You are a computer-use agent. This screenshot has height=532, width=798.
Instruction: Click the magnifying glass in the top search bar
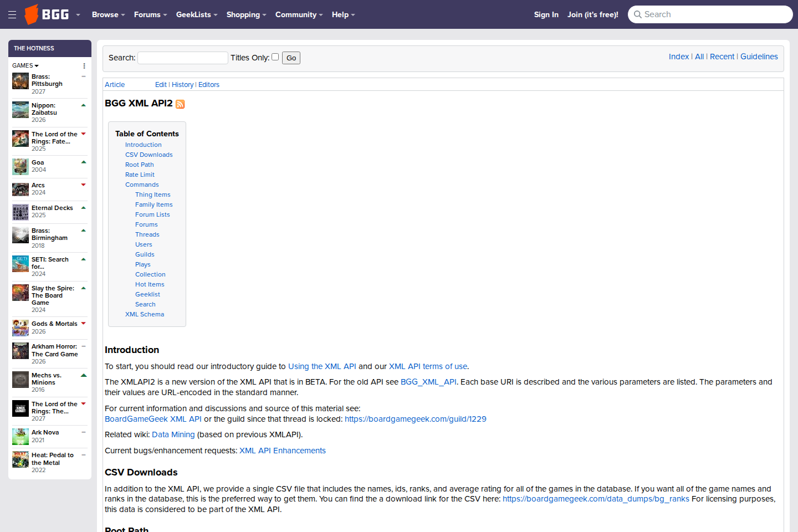point(638,14)
